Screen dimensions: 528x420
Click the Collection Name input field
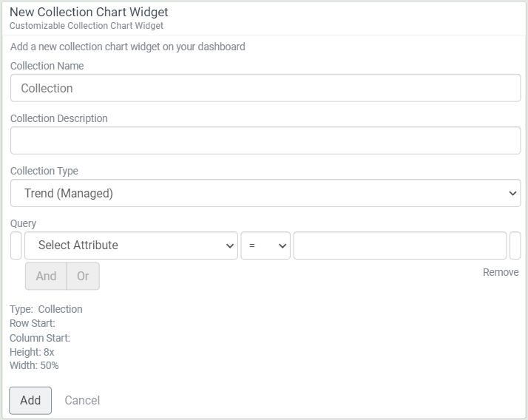[265, 88]
